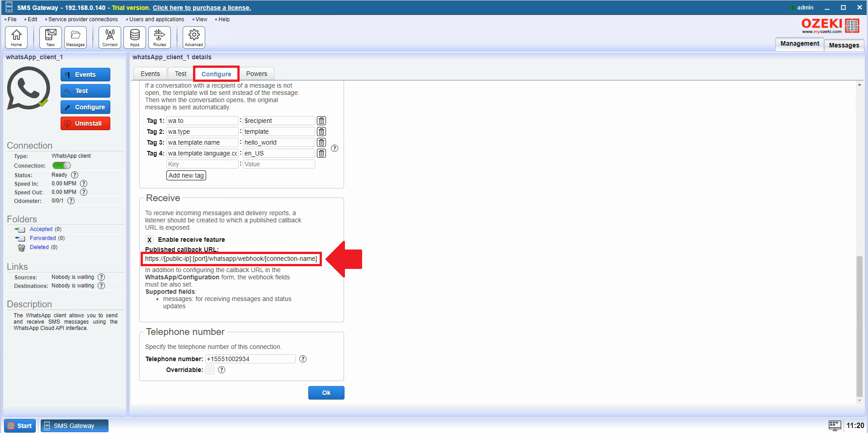Open the Start menu button
The image size is (868, 433).
pos(20,426)
